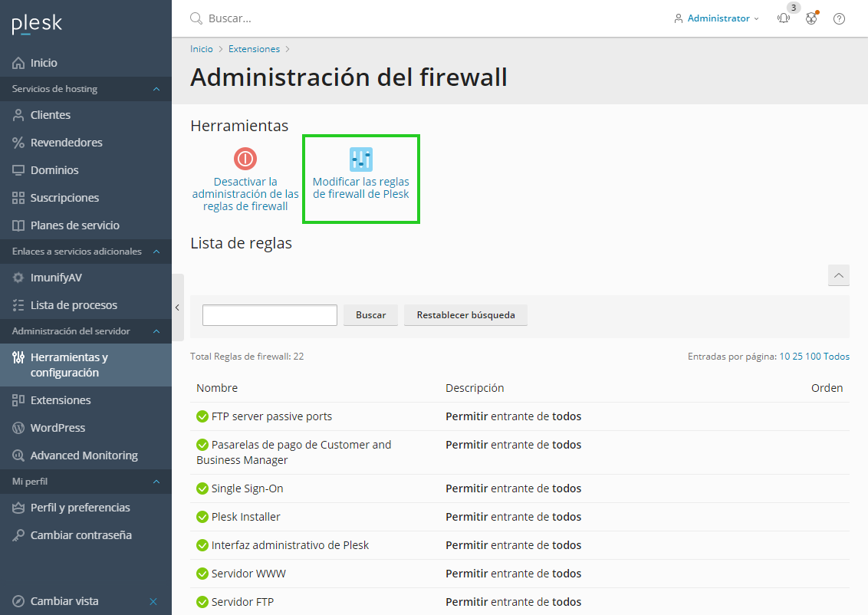Collapse the left sidebar panel
This screenshot has height=615, width=868.
178,307
